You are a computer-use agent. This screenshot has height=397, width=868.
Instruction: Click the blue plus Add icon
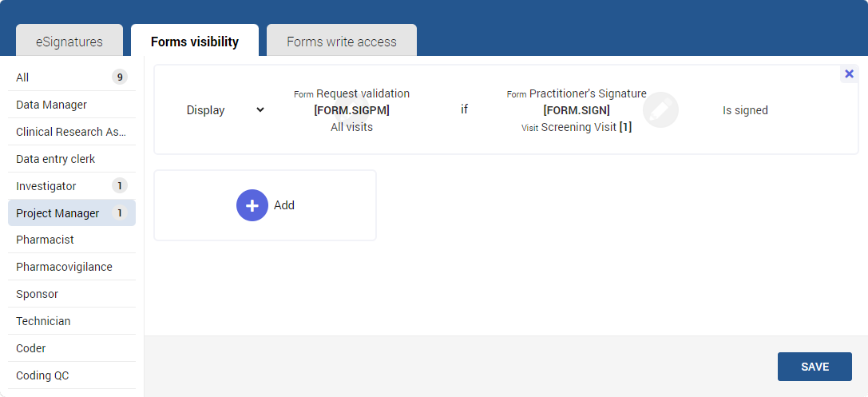252,205
